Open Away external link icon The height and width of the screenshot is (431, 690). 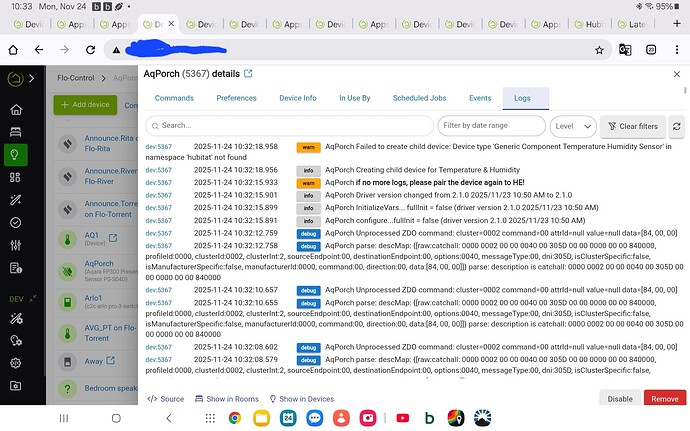[110, 361]
